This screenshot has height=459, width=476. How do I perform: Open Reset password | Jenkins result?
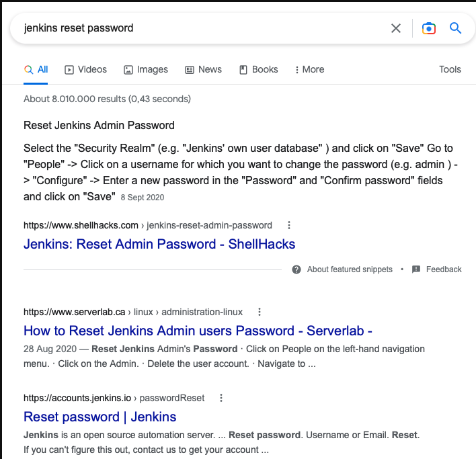100,417
